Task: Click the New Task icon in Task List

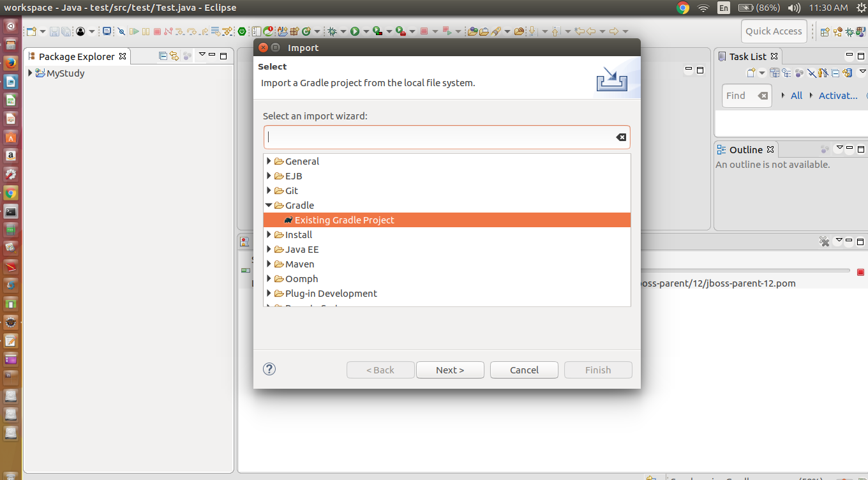Action: pyautogui.click(x=751, y=73)
